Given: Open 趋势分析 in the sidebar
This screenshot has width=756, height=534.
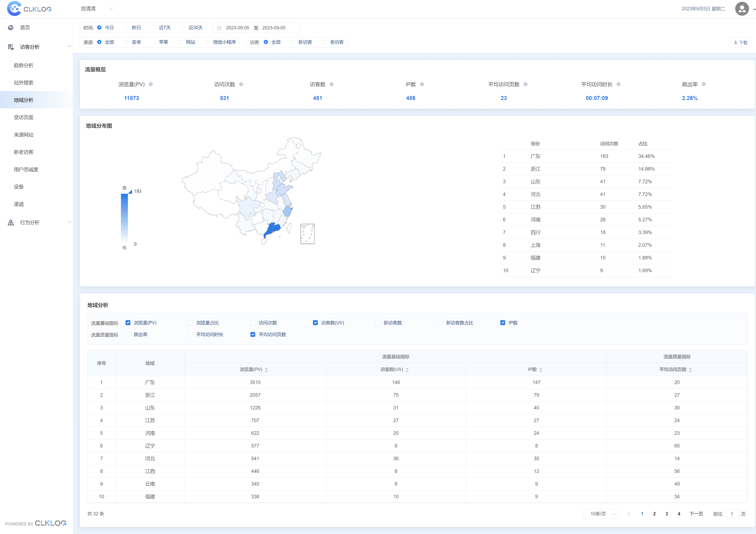Looking at the screenshot, I should tap(24, 65).
